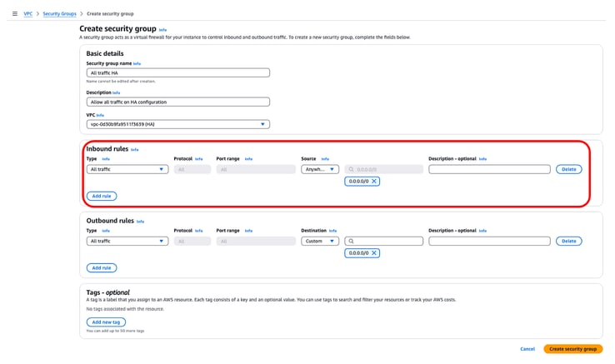
Task: Select the No tags associated with the resource text
Action: pyautogui.click(x=125, y=309)
